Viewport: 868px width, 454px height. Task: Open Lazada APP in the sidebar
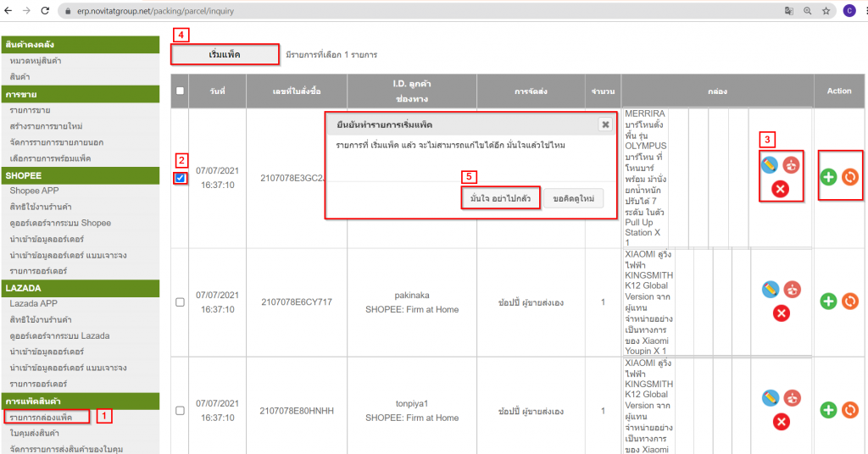[36, 303]
